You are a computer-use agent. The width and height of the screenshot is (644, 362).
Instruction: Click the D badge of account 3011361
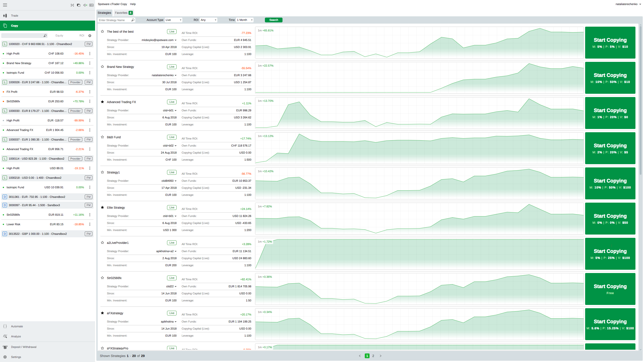pos(5,197)
